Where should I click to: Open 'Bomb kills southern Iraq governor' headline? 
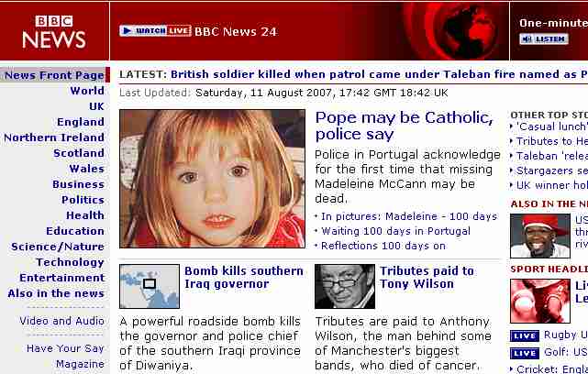click(x=244, y=278)
